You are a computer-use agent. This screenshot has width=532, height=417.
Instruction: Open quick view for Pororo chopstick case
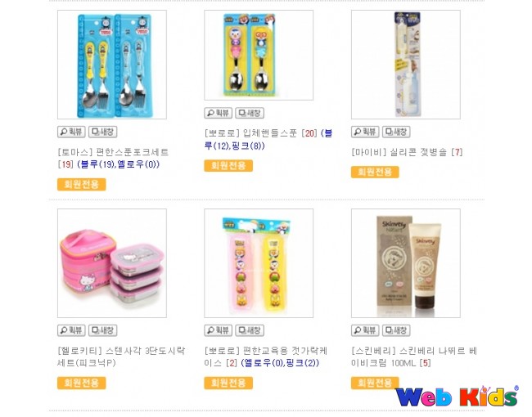[x=219, y=330]
